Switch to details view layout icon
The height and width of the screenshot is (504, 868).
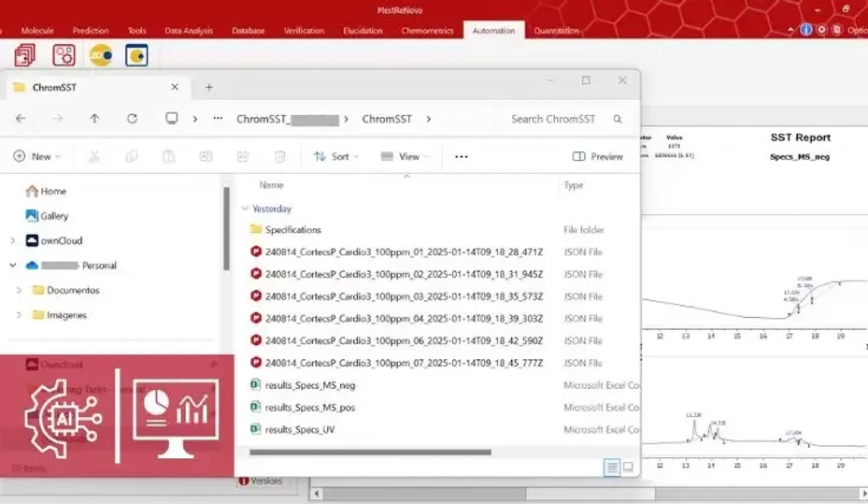612,467
